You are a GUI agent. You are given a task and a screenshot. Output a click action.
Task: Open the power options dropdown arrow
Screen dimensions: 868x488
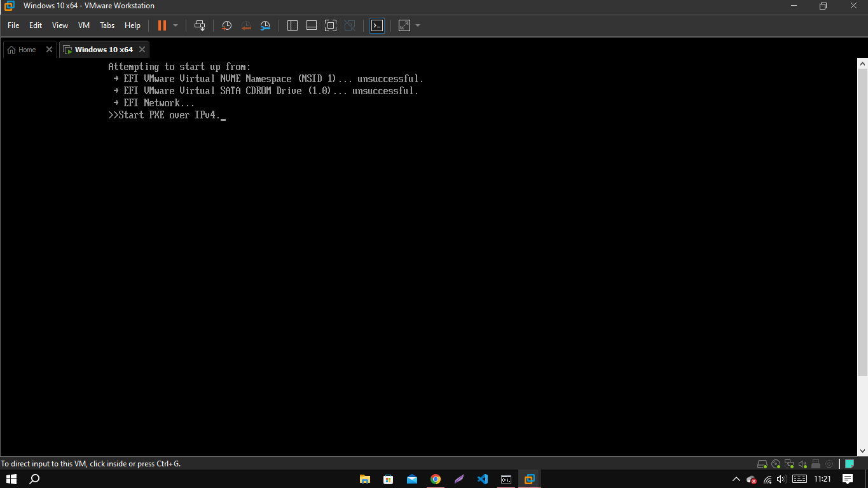coord(176,25)
